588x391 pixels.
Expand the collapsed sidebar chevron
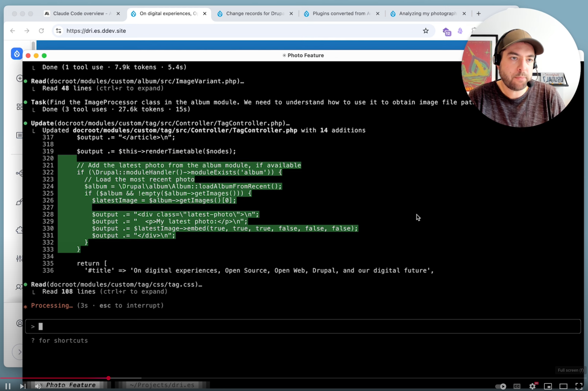tap(19, 352)
